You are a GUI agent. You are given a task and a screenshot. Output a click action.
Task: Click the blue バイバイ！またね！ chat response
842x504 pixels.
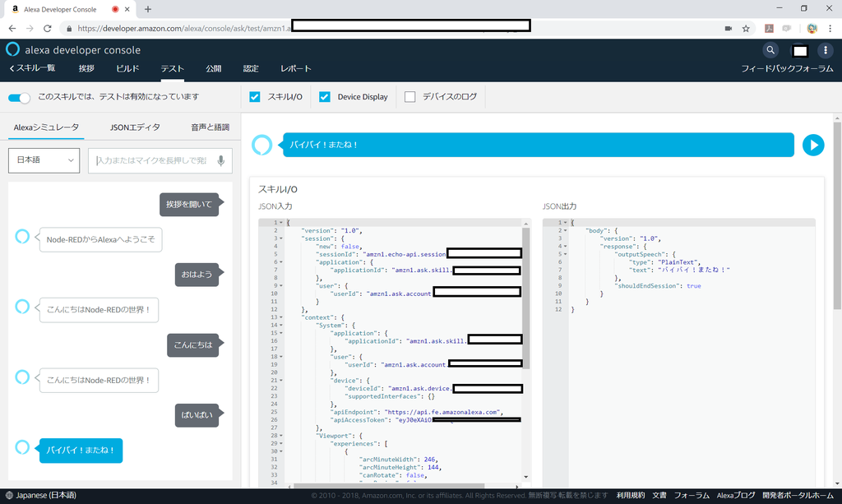coord(81,451)
